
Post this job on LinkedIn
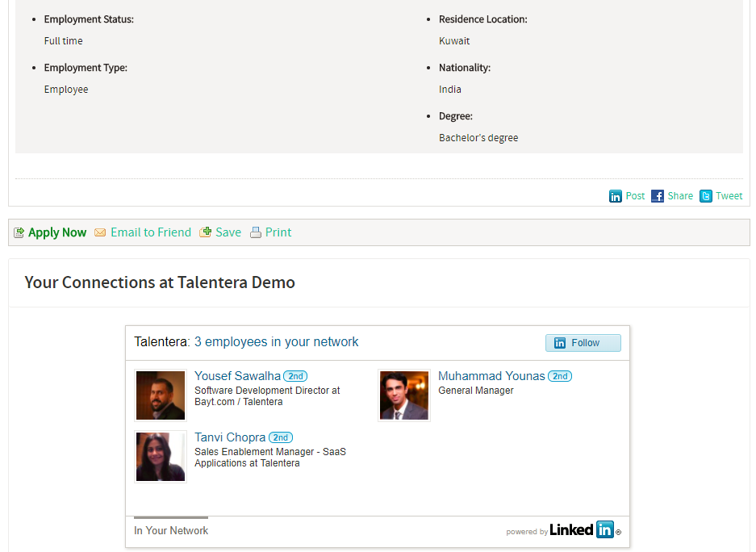(x=635, y=196)
